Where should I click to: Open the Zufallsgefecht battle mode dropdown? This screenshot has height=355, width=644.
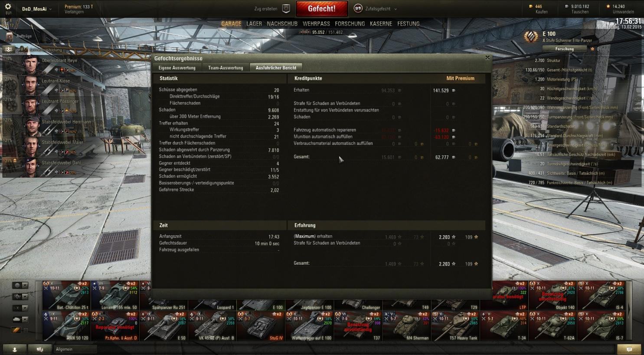[376, 9]
